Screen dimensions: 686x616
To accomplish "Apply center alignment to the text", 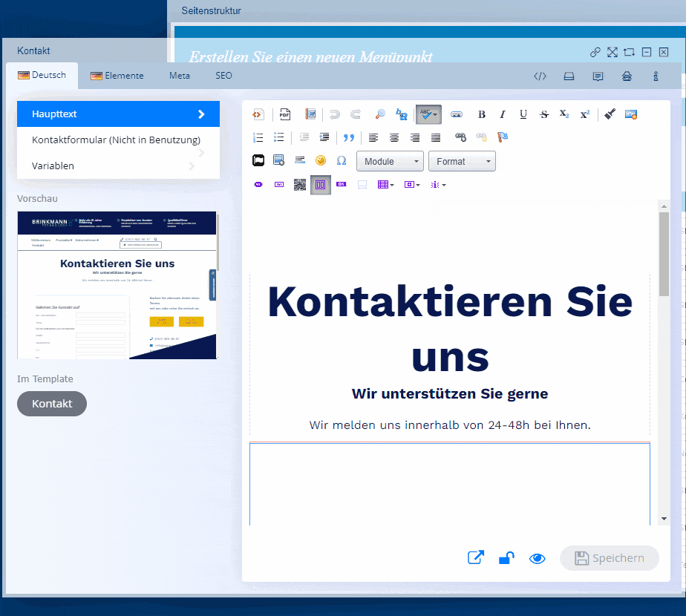I will tap(394, 137).
